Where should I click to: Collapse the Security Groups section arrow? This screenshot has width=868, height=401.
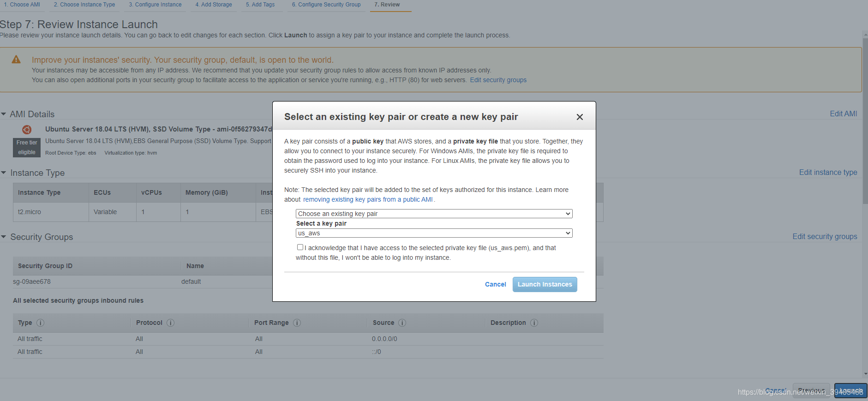pos(4,237)
